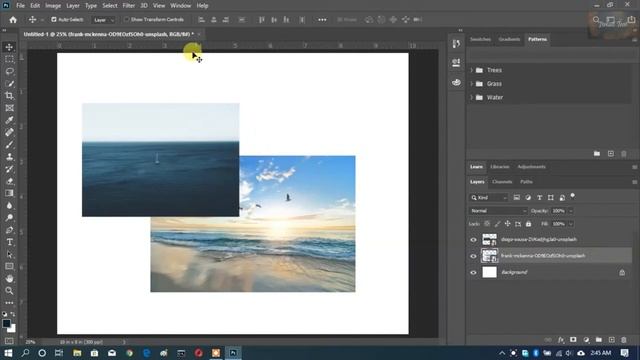Screen dimensions: 640x360
Task: Switch to the Adjustments tab
Action: pyautogui.click(x=531, y=167)
